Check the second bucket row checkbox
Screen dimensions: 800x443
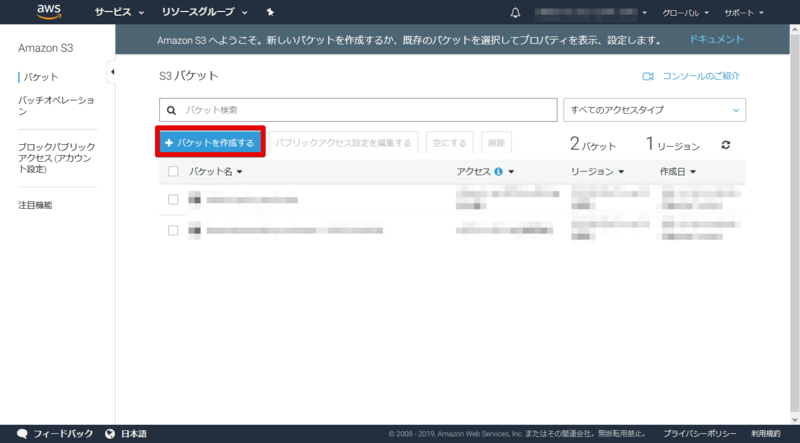pyautogui.click(x=173, y=230)
